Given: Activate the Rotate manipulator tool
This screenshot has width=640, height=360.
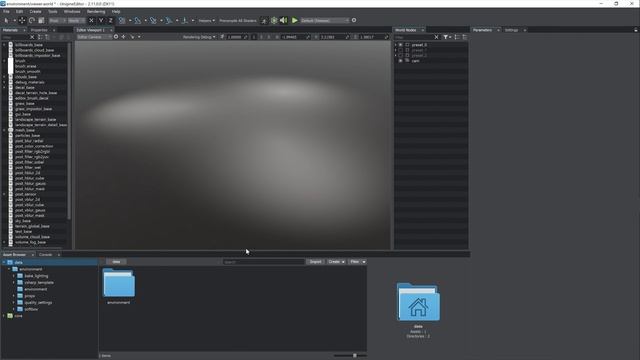Looking at the screenshot, I should (31, 20).
